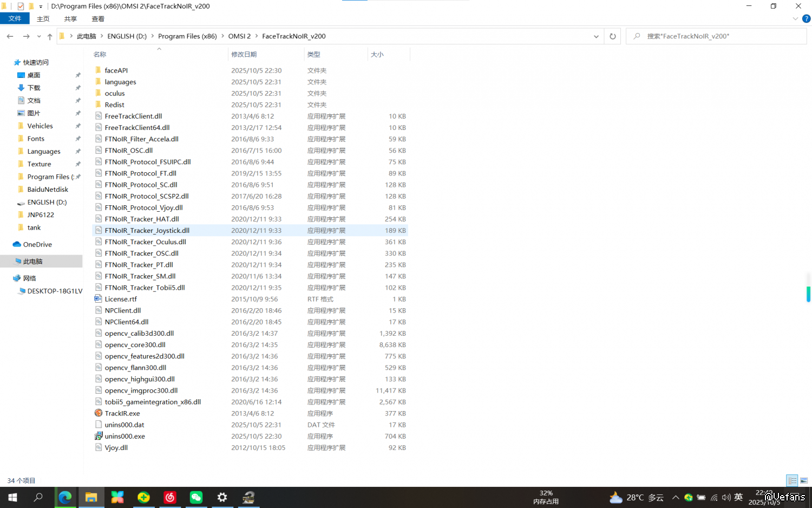Click the search box for FaceTrackNoIR_v200
The image size is (812, 508).
point(716,36)
